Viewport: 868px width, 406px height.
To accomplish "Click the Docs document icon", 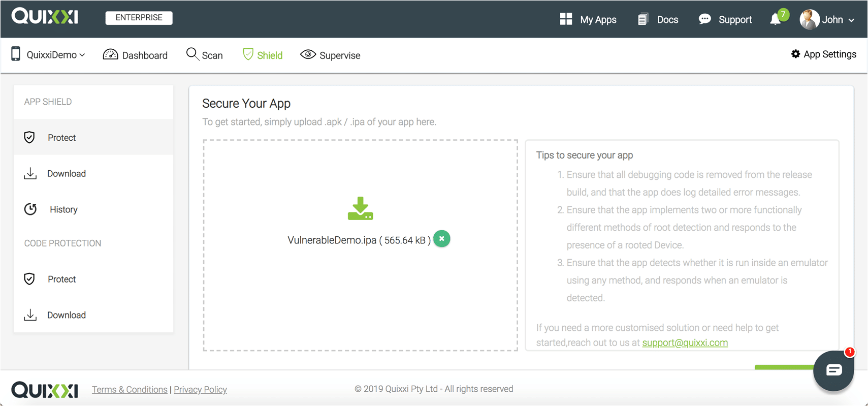I will coord(643,19).
